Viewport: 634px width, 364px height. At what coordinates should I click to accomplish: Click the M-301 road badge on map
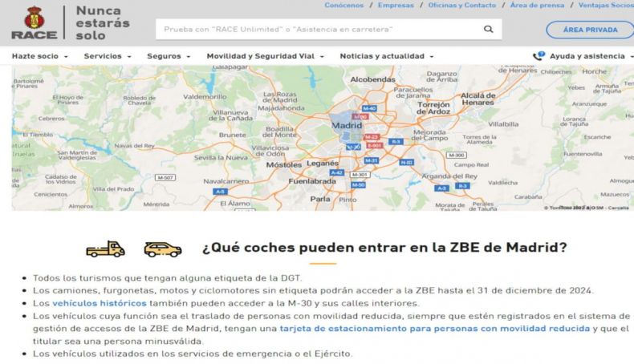click(360, 175)
